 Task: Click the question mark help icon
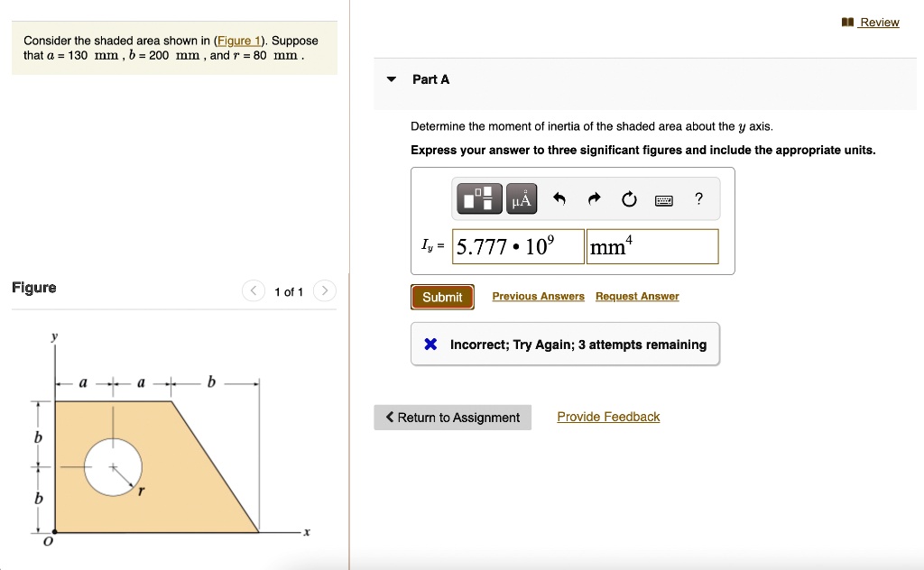coord(698,198)
